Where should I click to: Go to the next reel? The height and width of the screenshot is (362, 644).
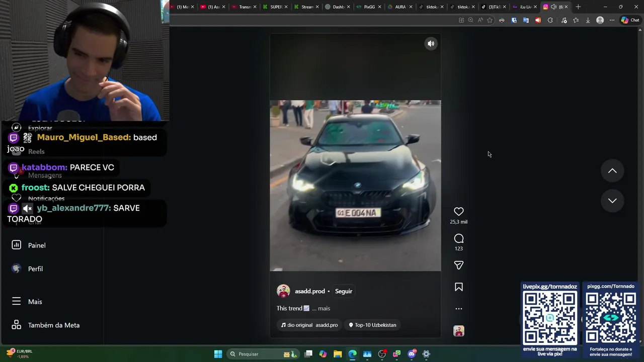click(x=612, y=201)
